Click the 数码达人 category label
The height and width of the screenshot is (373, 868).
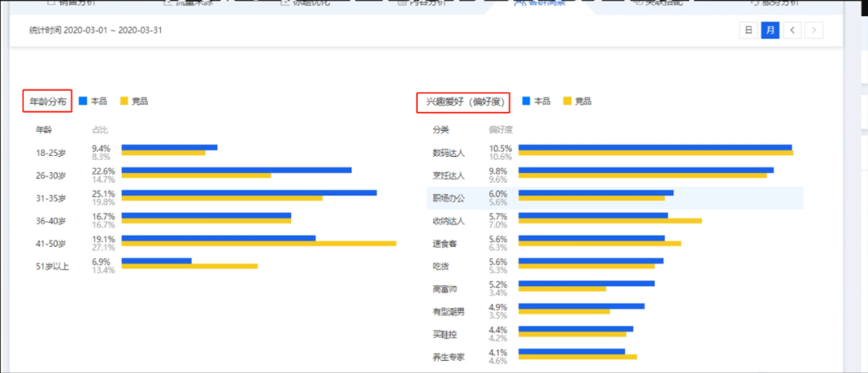pos(448,153)
